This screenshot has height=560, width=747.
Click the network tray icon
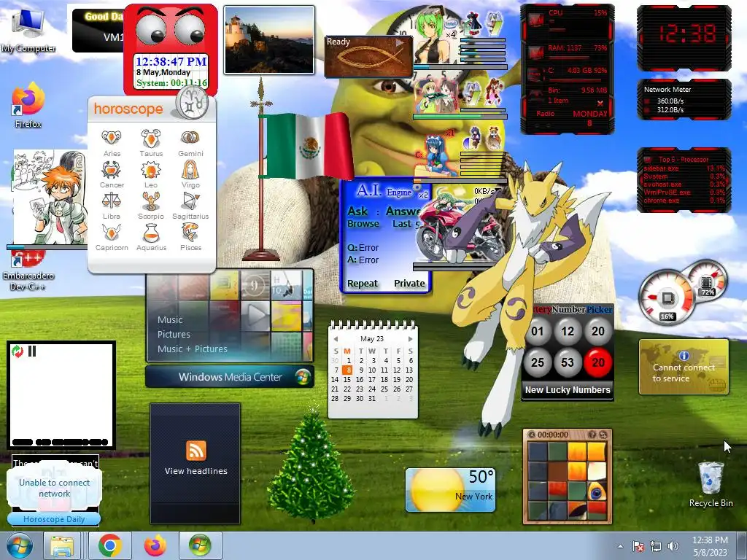[656, 546]
